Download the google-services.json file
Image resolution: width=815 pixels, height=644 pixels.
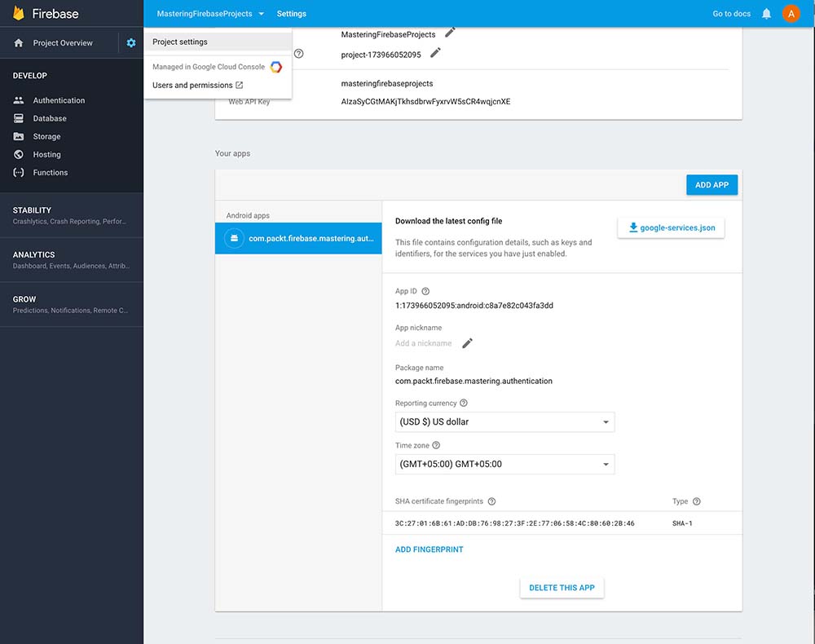(x=671, y=227)
